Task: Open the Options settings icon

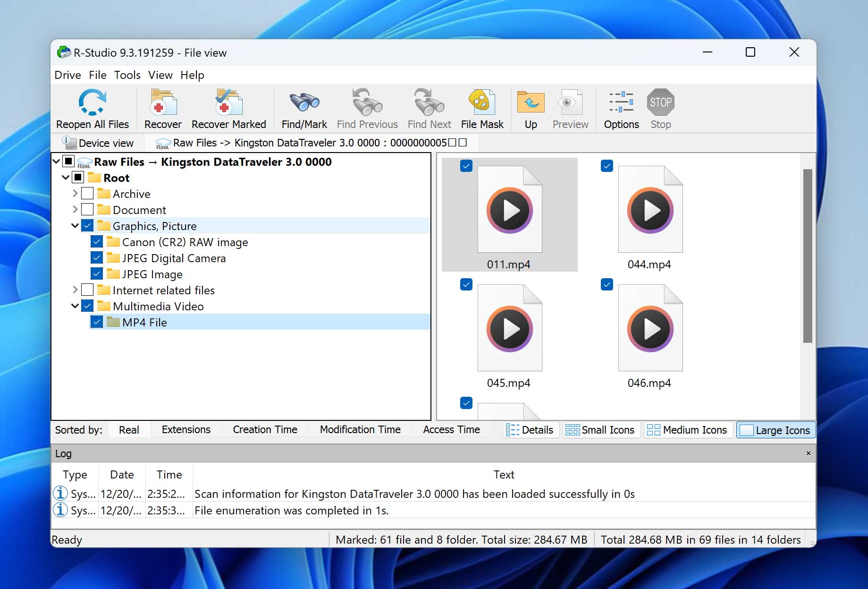Action: [x=621, y=103]
